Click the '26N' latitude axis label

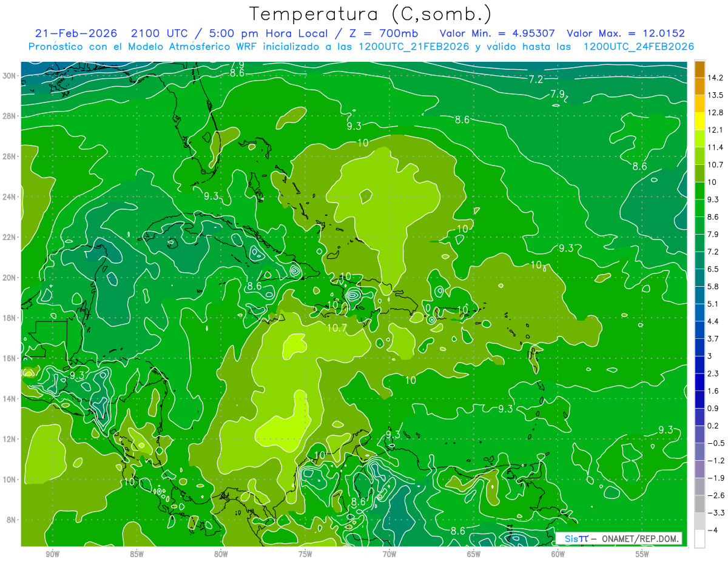10,156
